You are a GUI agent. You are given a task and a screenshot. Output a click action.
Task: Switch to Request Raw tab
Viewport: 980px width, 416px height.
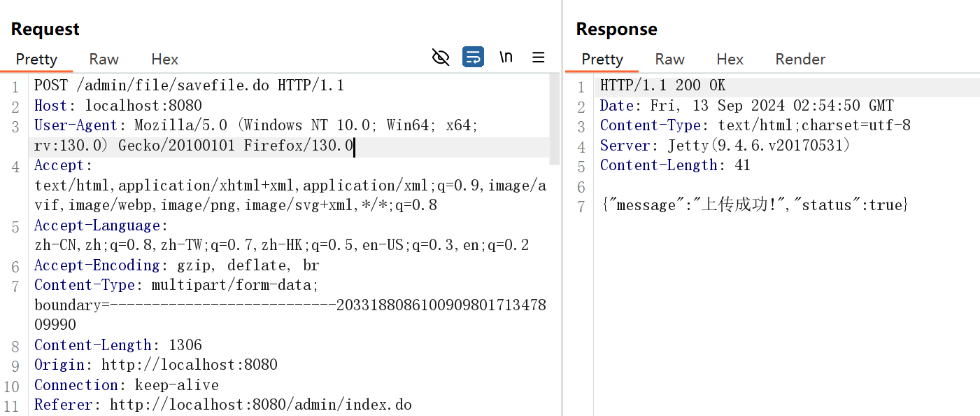[104, 59]
